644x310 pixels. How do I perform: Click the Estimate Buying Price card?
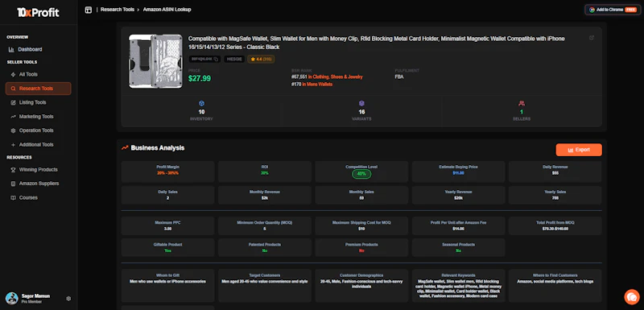pyautogui.click(x=458, y=172)
